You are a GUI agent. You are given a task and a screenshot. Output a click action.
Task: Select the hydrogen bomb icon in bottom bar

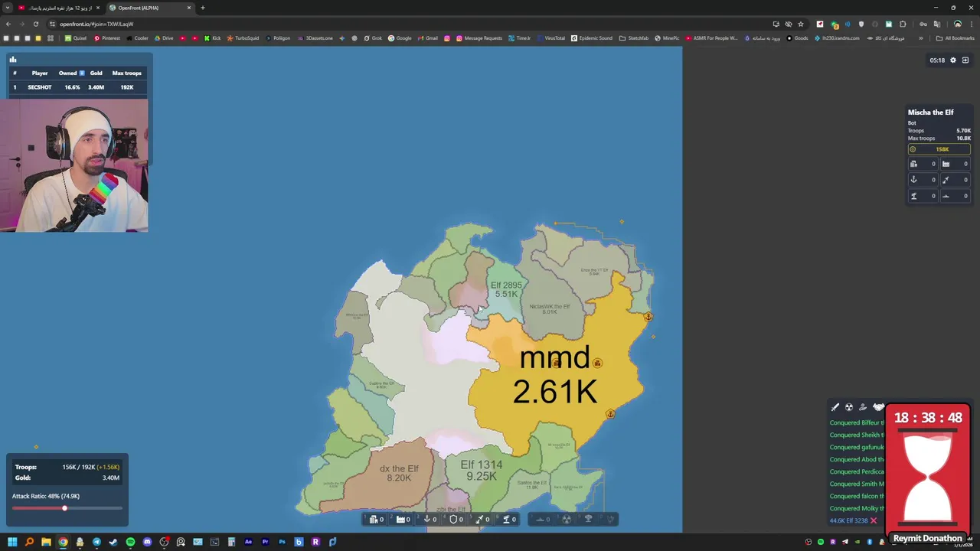588,520
